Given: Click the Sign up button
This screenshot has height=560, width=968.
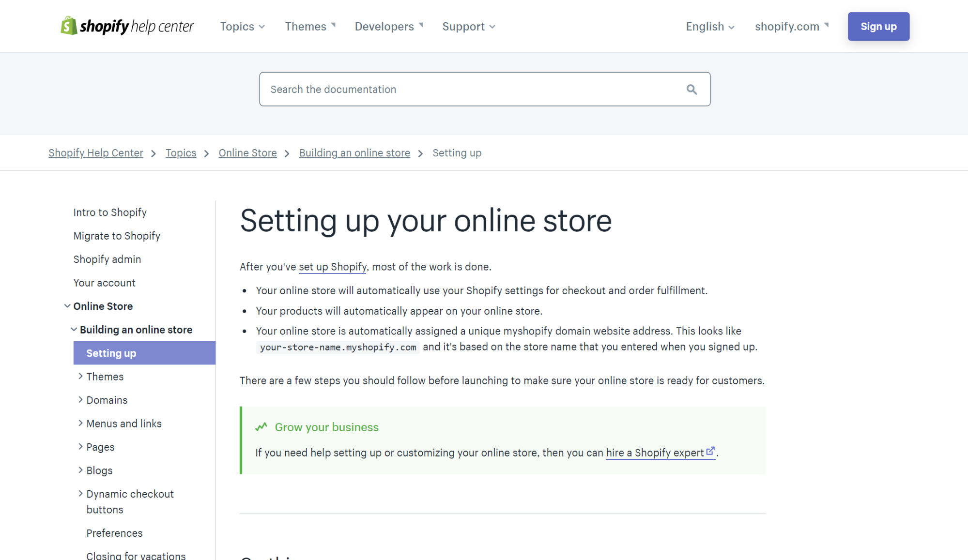Looking at the screenshot, I should click(878, 27).
